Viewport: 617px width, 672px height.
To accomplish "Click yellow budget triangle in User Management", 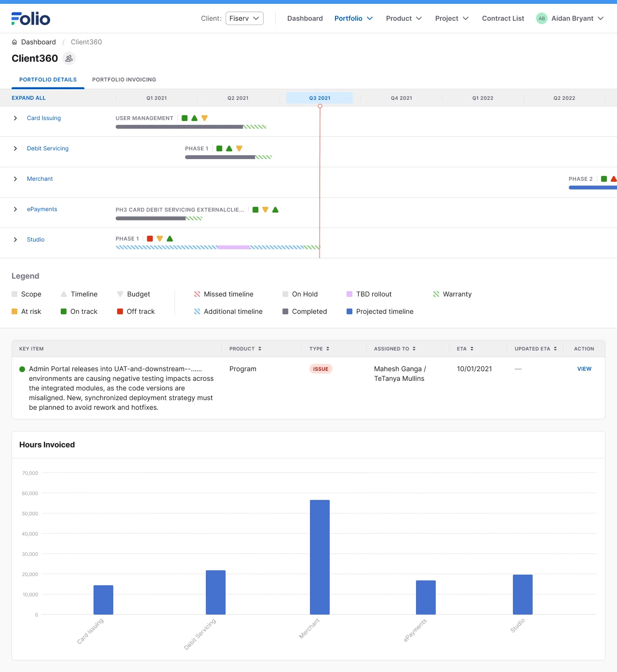I will [x=204, y=118].
